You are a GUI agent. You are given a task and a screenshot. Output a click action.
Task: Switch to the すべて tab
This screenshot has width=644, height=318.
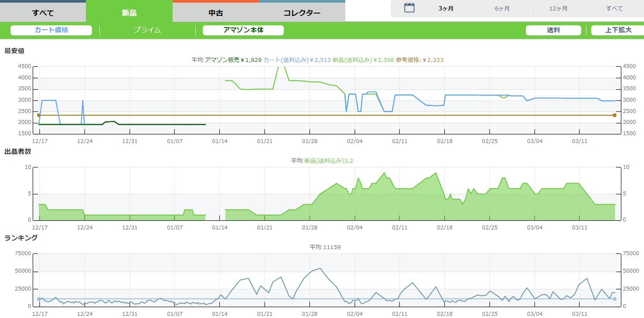pyautogui.click(x=43, y=13)
